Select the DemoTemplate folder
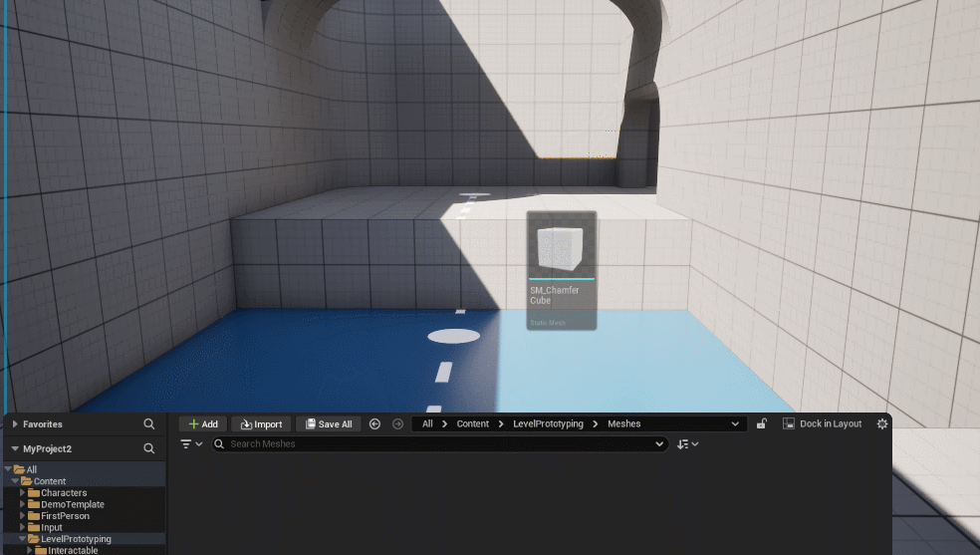 pos(72,504)
